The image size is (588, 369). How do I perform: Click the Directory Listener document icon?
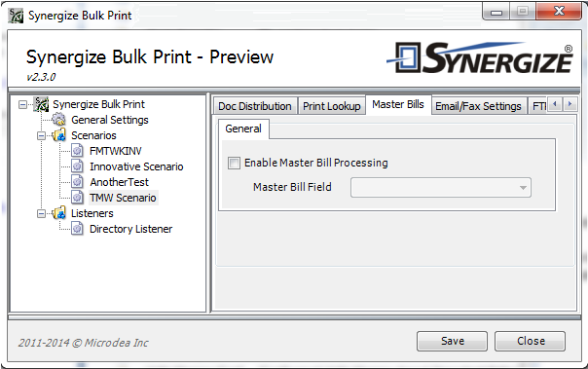77,229
